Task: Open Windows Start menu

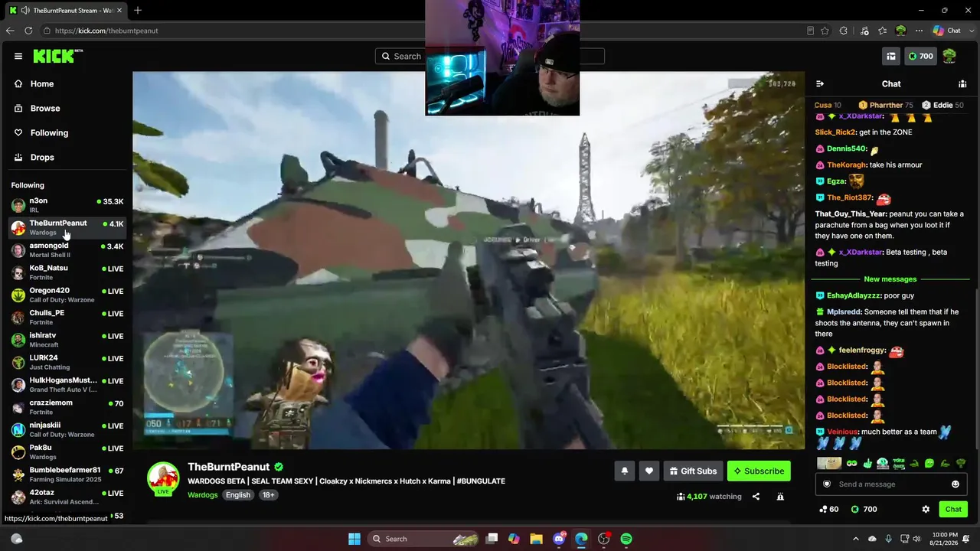Action: coord(354,539)
